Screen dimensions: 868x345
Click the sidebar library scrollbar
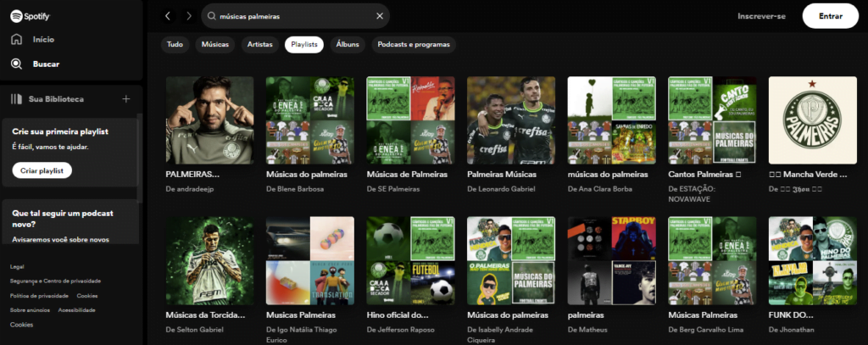[x=139, y=158]
